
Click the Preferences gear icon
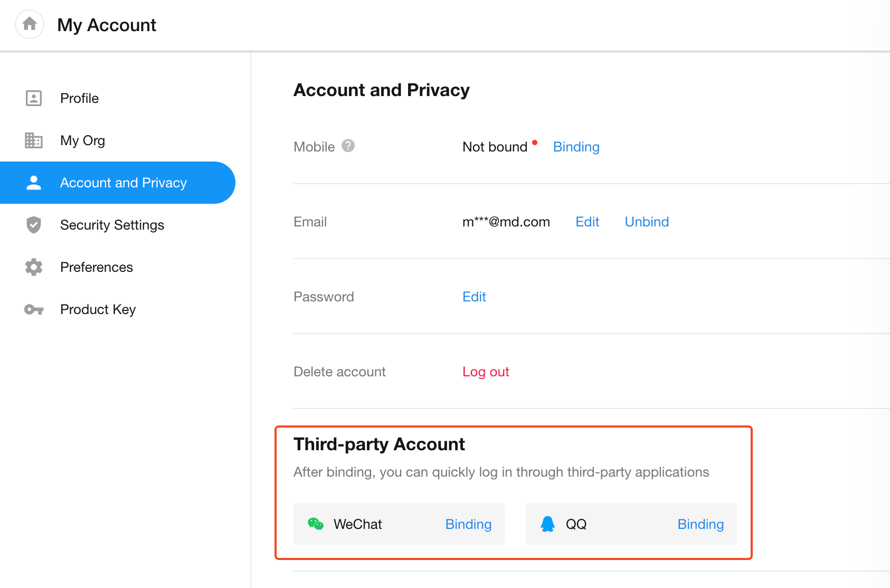coord(34,267)
